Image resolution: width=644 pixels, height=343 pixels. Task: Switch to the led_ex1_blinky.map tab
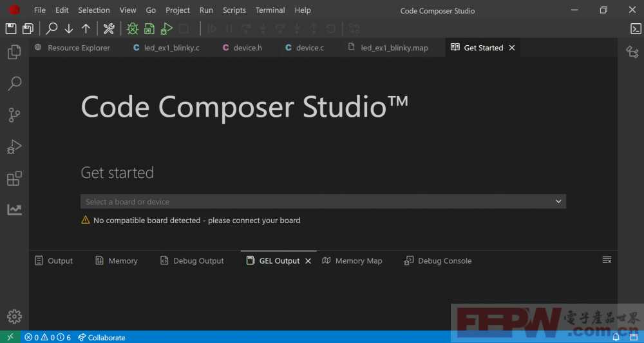click(394, 48)
